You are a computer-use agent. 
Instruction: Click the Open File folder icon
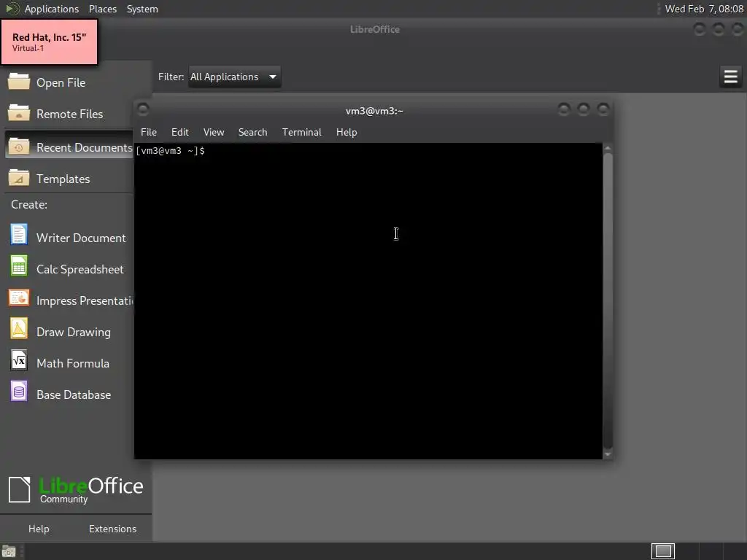[18, 82]
